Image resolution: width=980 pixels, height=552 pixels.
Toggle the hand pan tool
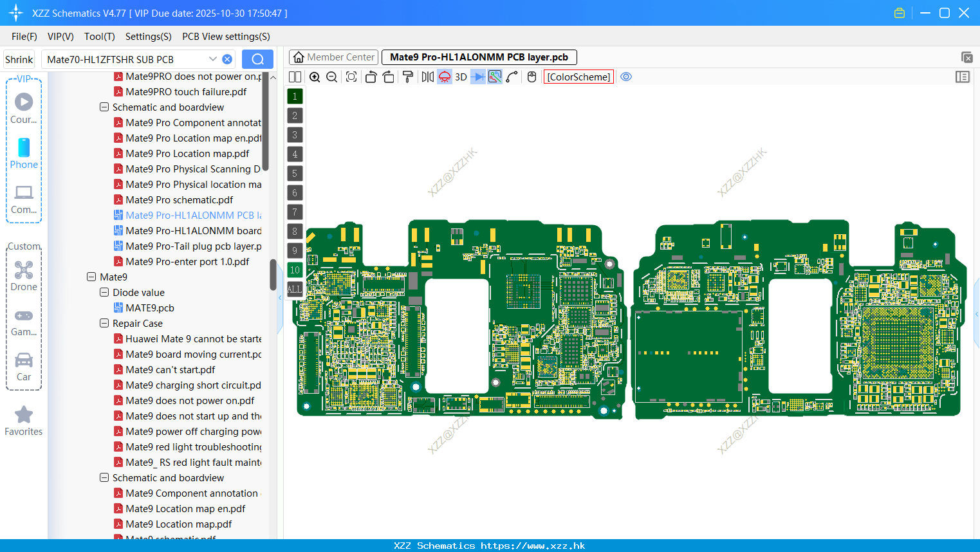click(532, 77)
